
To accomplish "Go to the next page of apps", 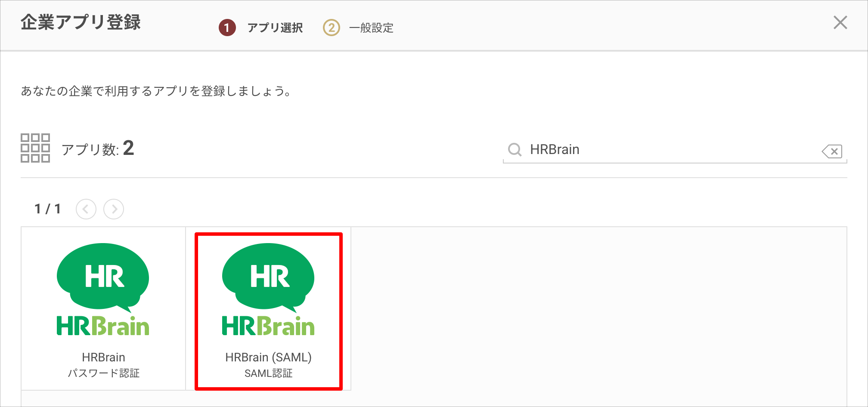I will coord(114,209).
